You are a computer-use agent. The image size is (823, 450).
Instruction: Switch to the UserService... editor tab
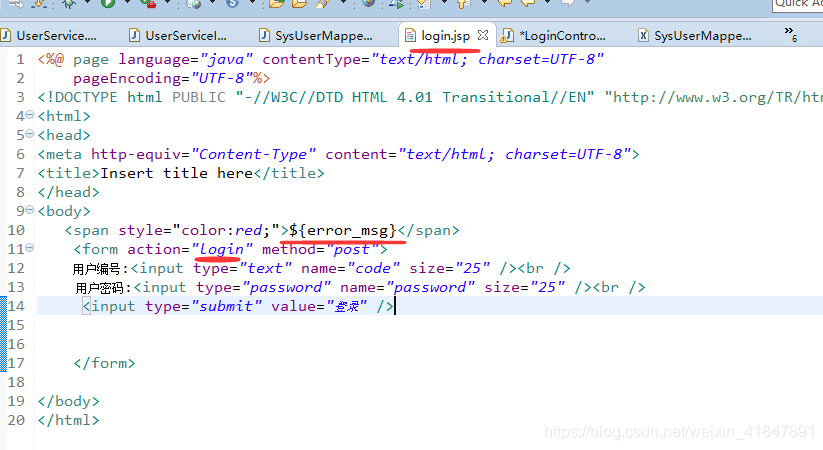tap(50, 36)
